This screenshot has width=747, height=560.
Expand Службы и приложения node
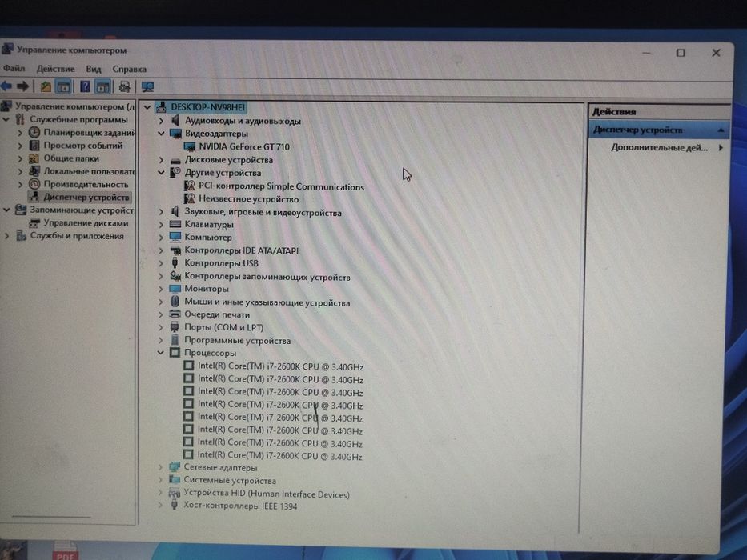[x=6, y=236]
